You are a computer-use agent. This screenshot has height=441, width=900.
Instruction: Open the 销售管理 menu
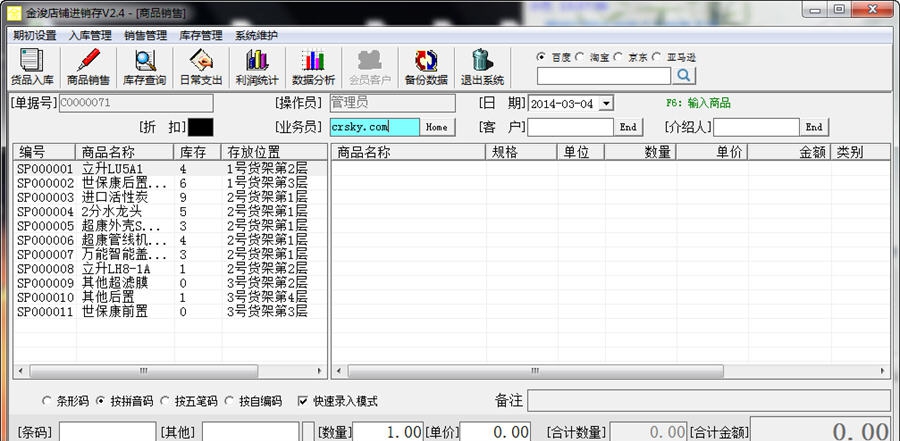146,36
